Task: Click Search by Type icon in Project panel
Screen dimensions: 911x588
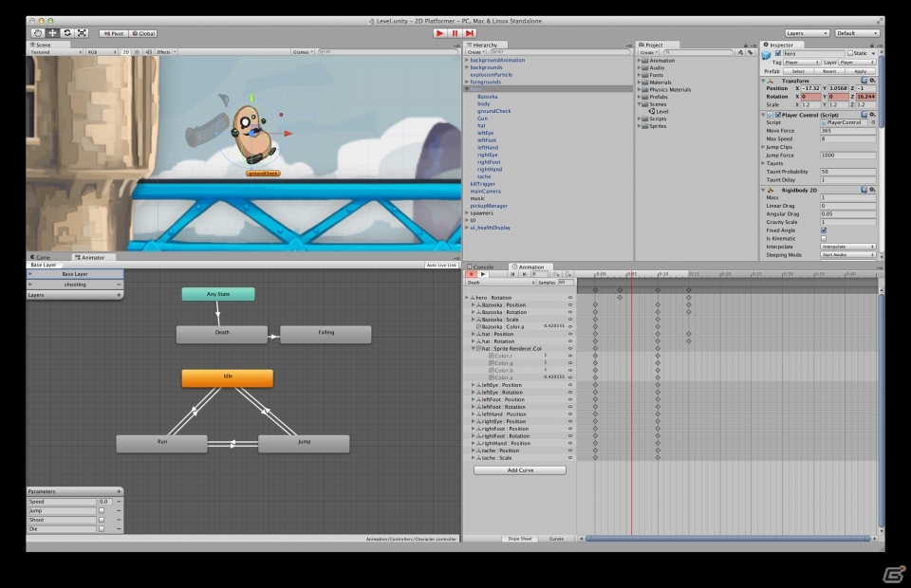Action: click(740, 52)
